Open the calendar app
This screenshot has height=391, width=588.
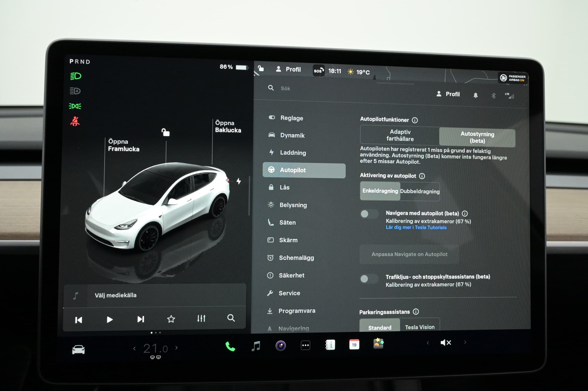click(354, 344)
